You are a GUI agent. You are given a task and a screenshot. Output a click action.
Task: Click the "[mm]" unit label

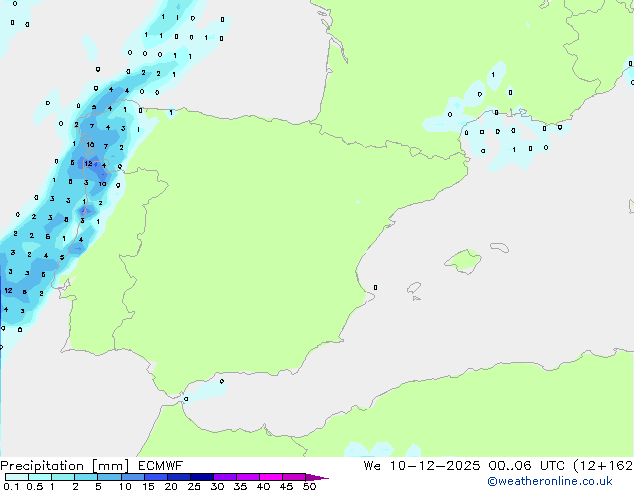[x=111, y=466]
